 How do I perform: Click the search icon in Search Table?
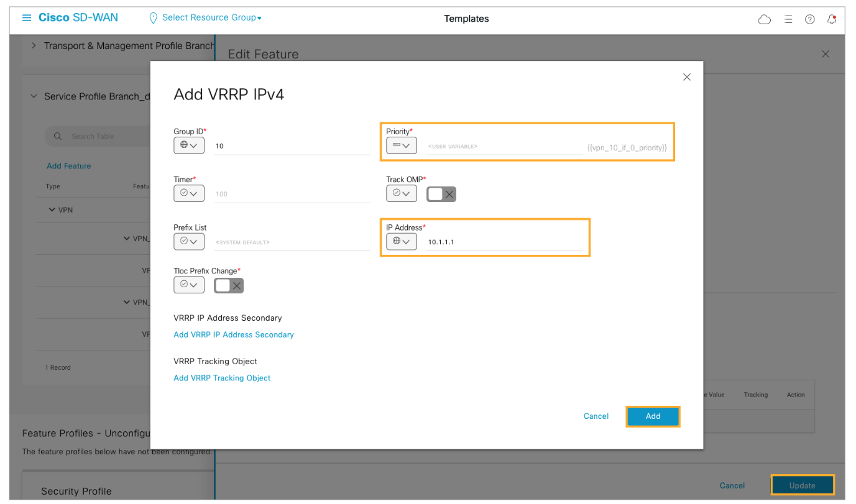[58, 136]
